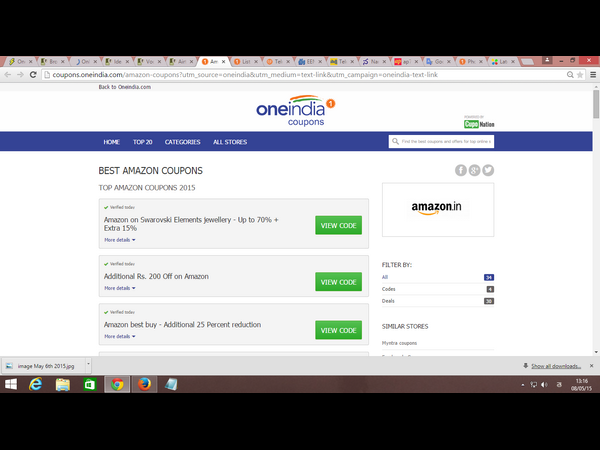Open Firefox from the taskbar
This screenshot has height=450, width=600.
tap(143, 385)
